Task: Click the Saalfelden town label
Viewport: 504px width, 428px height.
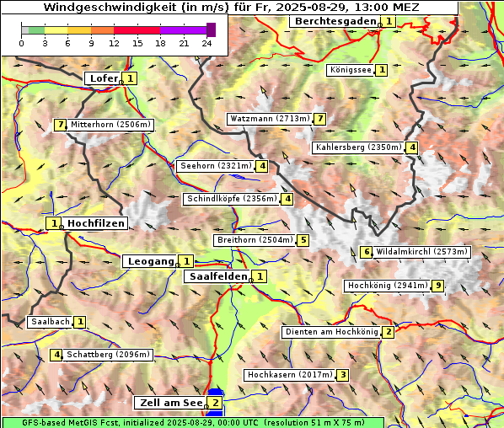Action: (218, 276)
